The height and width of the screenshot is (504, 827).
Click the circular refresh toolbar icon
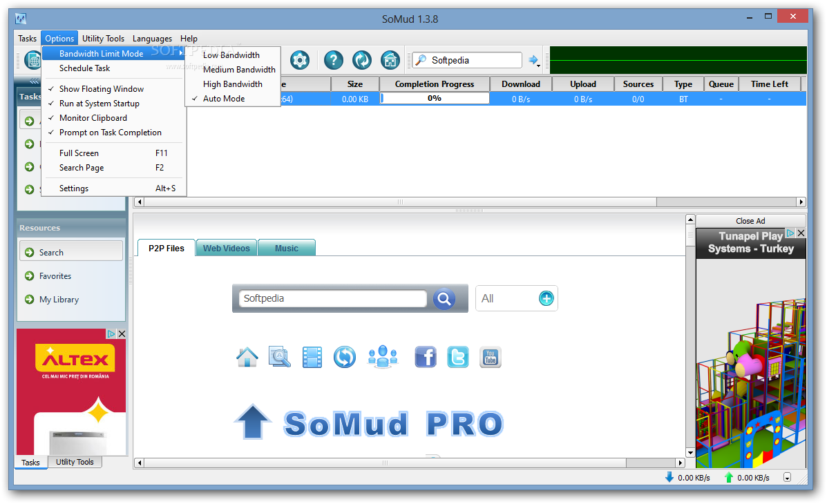(362, 60)
